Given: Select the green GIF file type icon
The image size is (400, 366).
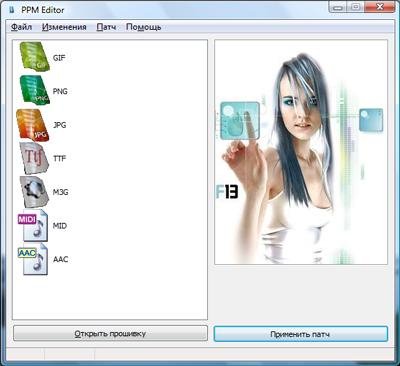Looking at the screenshot, I should click(35, 56).
